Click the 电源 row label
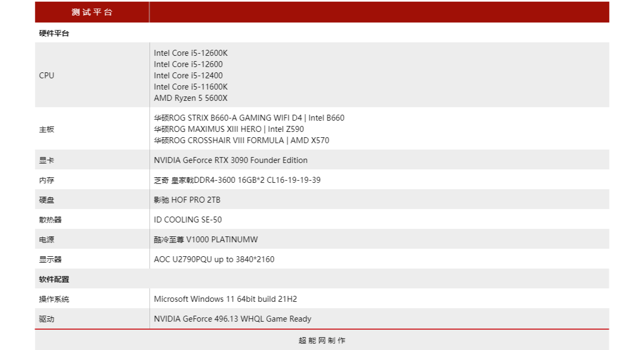The image size is (644, 350). click(47, 240)
